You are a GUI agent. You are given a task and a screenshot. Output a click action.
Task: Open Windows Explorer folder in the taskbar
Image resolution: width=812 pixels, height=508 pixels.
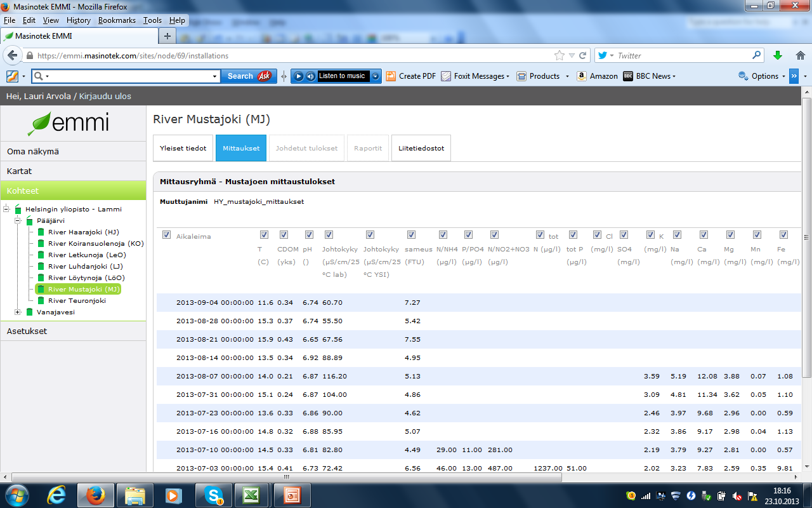click(135, 495)
